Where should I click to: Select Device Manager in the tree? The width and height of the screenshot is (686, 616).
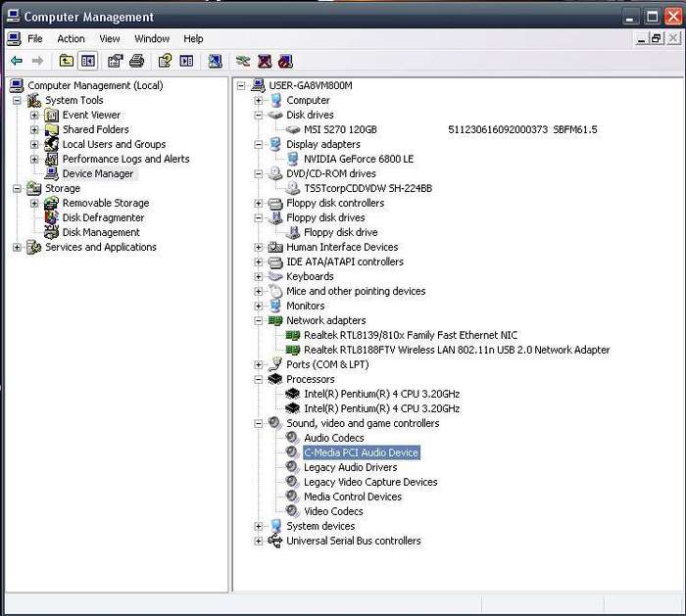[98, 174]
